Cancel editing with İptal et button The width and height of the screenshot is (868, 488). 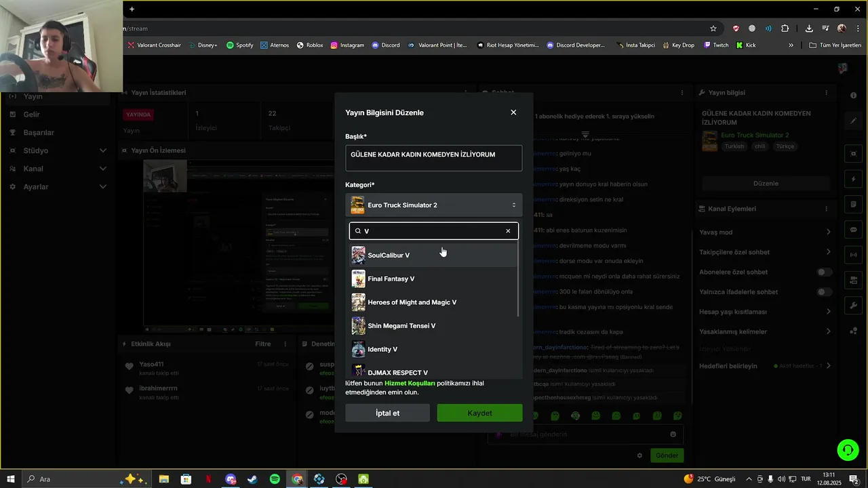387,413
